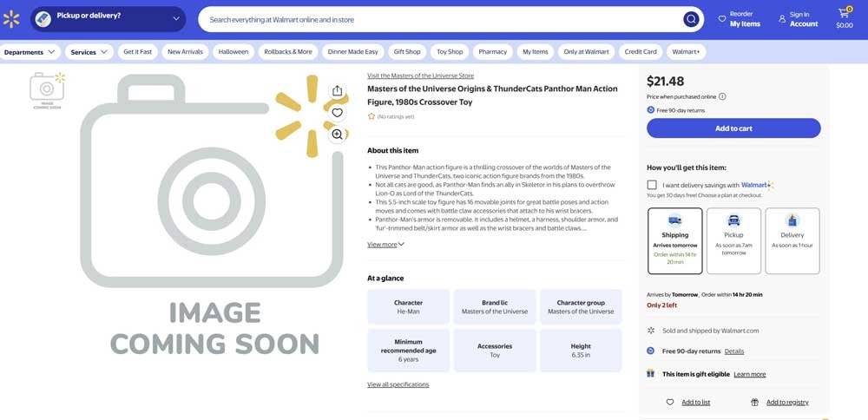Select the Delivery fulfillment option
Viewport: 868px width, 420px height.
click(792, 240)
